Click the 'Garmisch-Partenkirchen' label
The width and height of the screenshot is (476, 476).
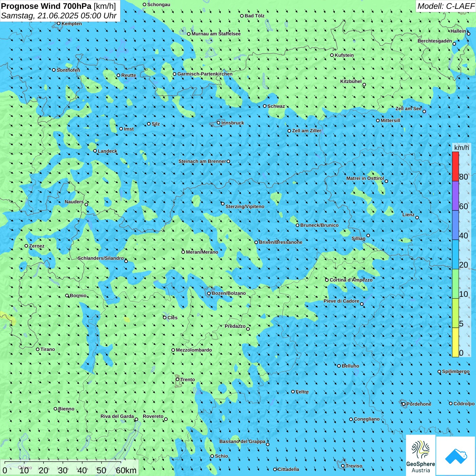pos(205,74)
